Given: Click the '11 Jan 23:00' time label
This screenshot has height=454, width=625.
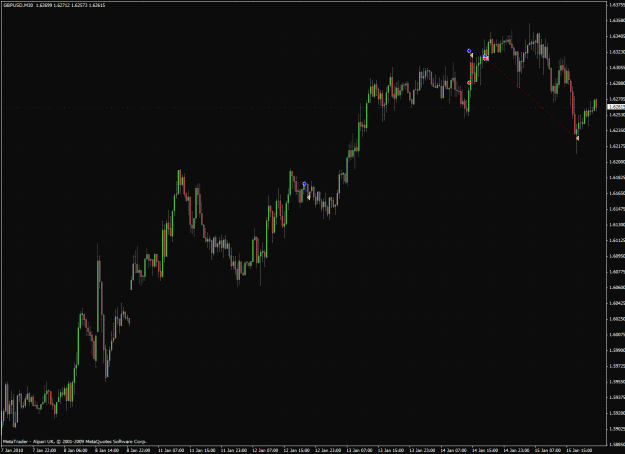Looking at the screenshot, I should point(233,450).
